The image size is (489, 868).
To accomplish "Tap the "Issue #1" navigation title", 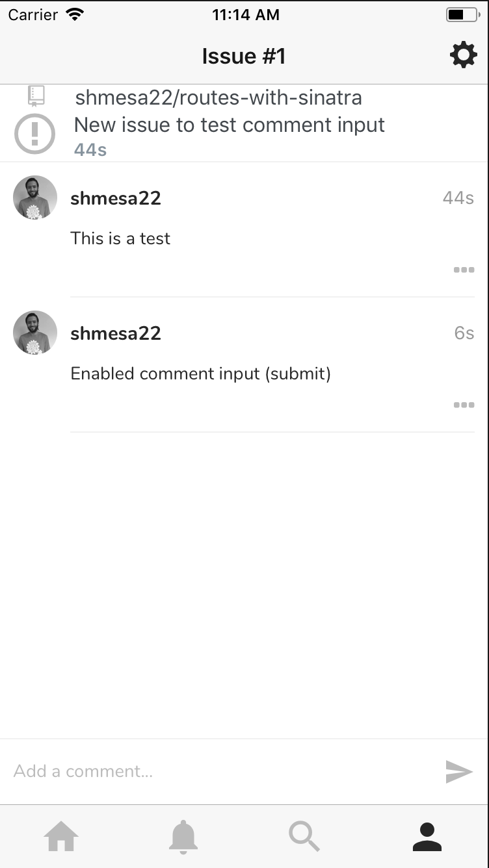I will 244,57.
